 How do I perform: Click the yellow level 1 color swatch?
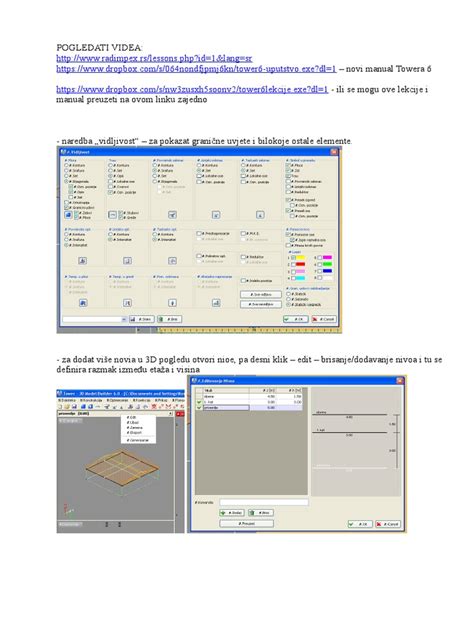coord(300,258)
